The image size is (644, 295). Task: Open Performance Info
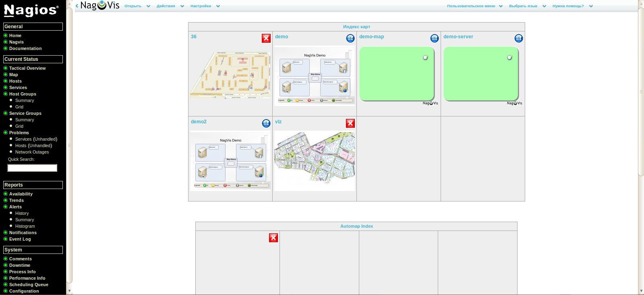tap(27, 278)
